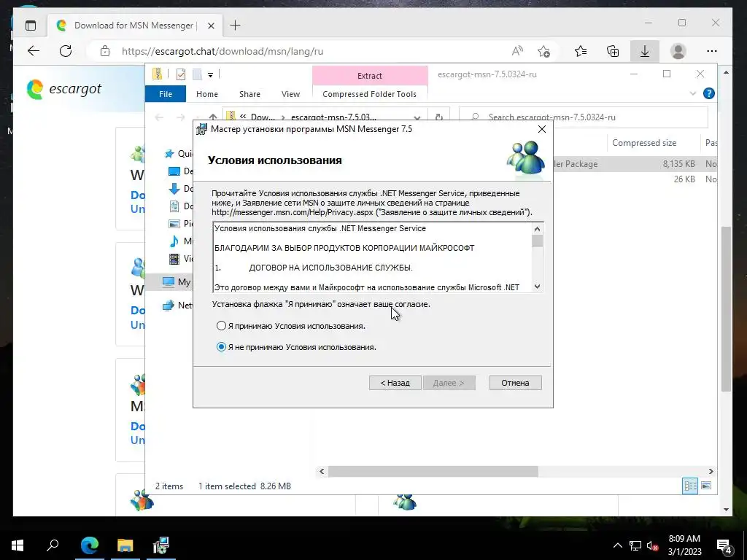Screen dimensions: 747x560
Task: Select Network in navigation pane
Action: (x=177, y=306)
